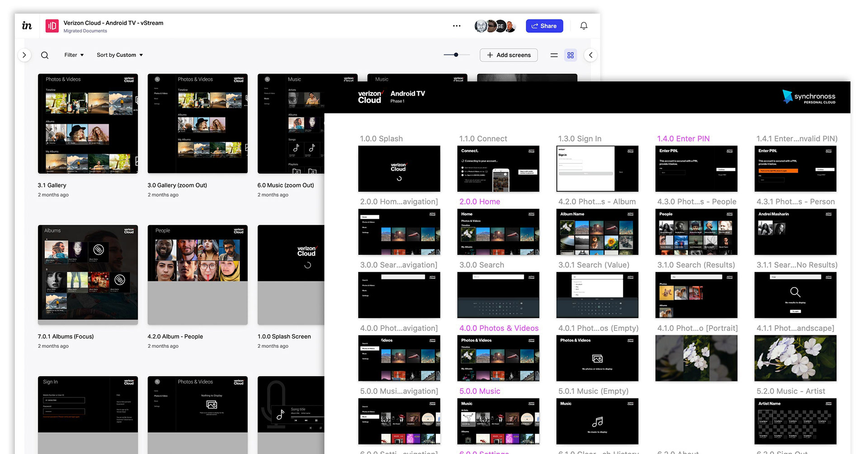Open the 2.0.0 Home thumbnail
The width and height of the screenshot is (868, 454).
[498, 232]
